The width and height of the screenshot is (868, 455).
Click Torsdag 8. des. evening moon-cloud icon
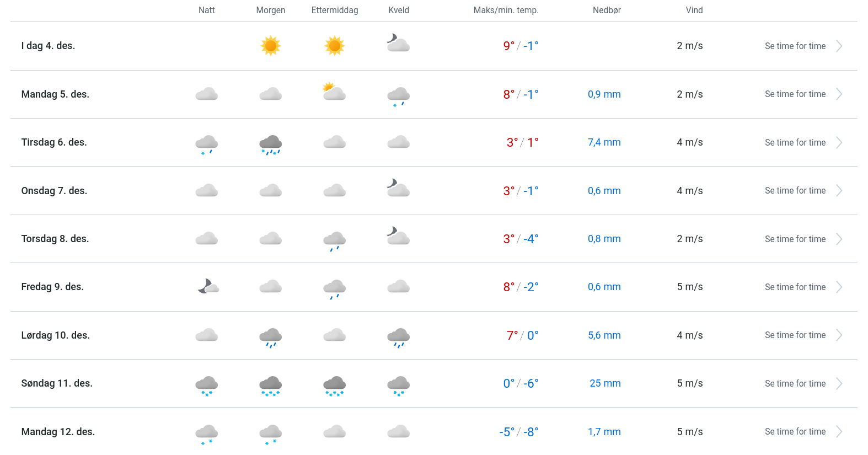pyautogui.click(x=398, y=236)
